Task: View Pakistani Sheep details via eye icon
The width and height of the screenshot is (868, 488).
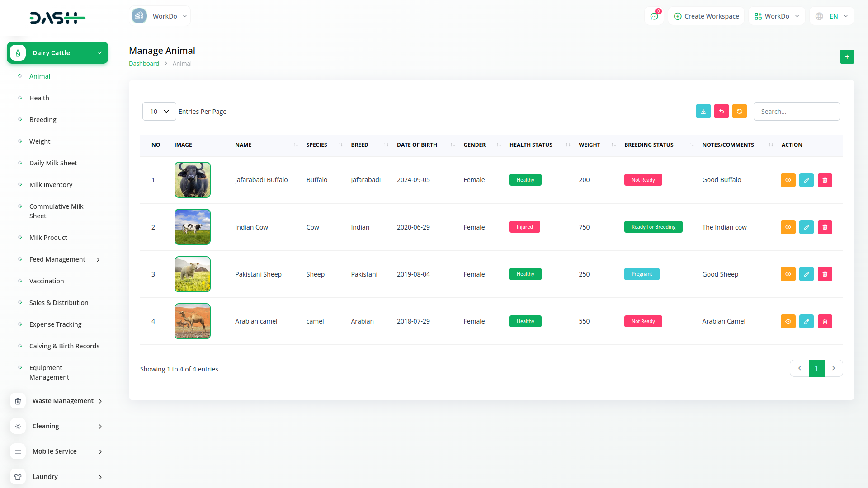Action: (788, 274)
